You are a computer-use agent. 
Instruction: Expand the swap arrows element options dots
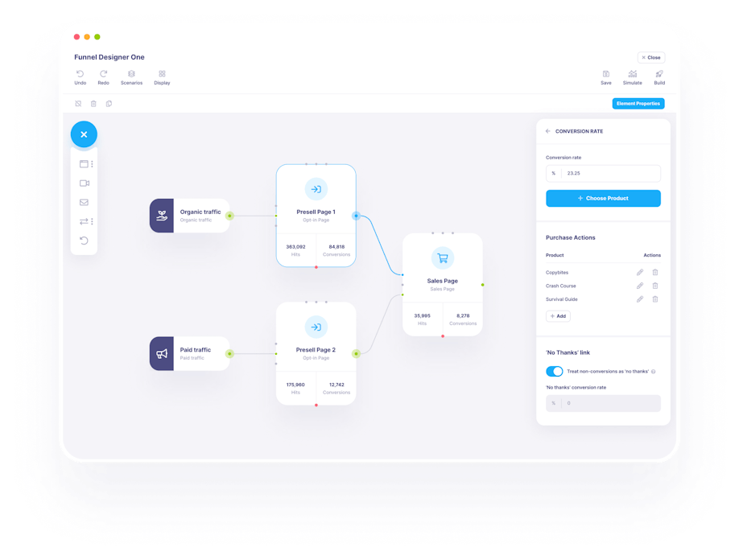click(x=93, y=221)
